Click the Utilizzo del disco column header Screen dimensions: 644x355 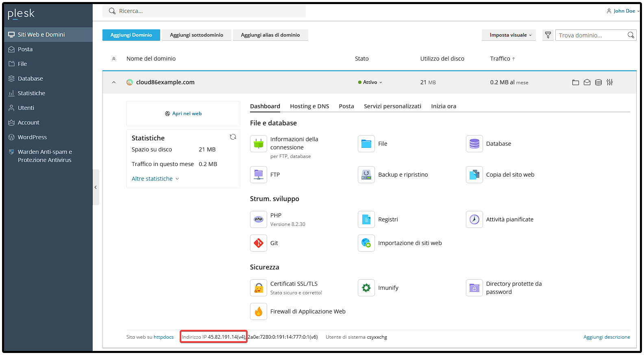point(442,59)
